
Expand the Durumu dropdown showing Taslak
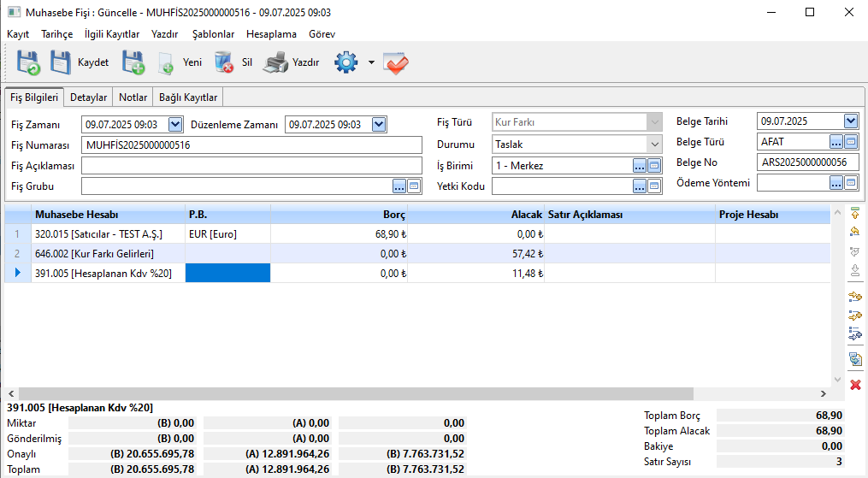654,145
